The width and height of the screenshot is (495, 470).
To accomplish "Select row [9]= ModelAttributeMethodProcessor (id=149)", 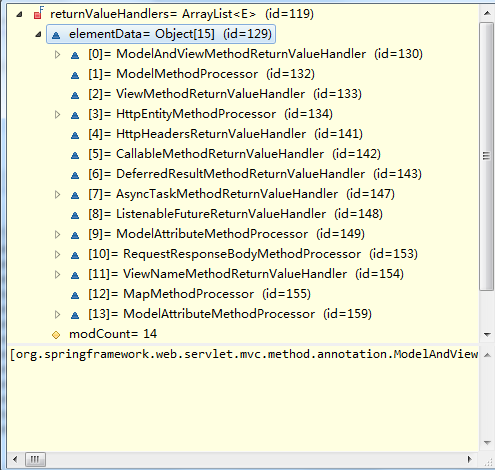I will pyautogui.click(x=226, y=234).
